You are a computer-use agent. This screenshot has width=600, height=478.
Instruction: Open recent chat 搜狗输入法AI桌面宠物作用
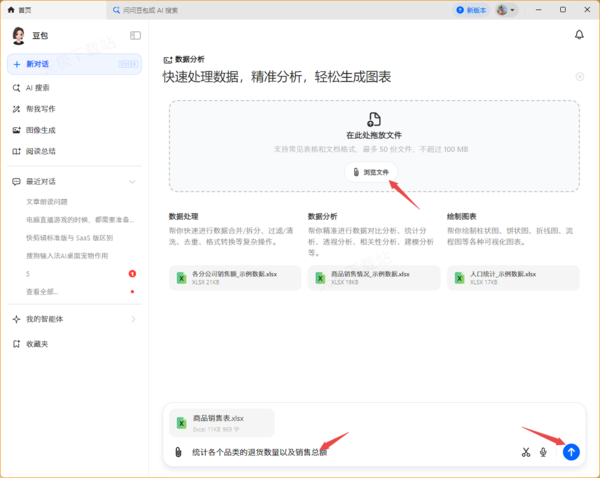(x=67, y=256)
